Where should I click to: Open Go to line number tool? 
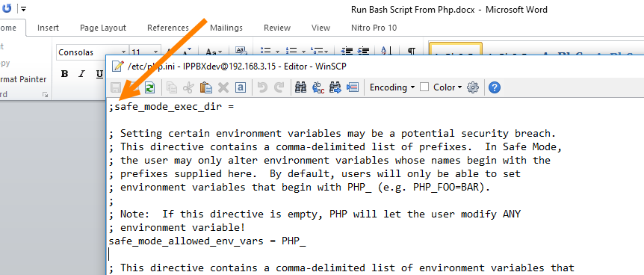click(353, 87)
